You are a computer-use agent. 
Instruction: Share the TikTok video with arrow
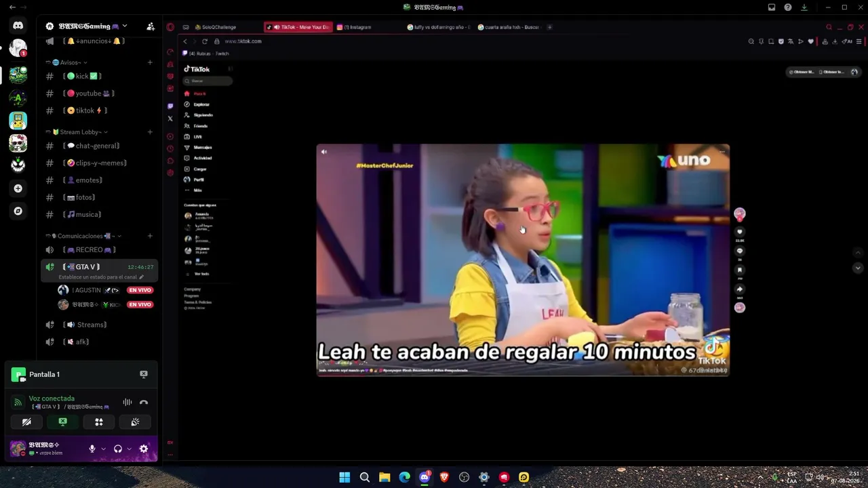coord(740,289)
